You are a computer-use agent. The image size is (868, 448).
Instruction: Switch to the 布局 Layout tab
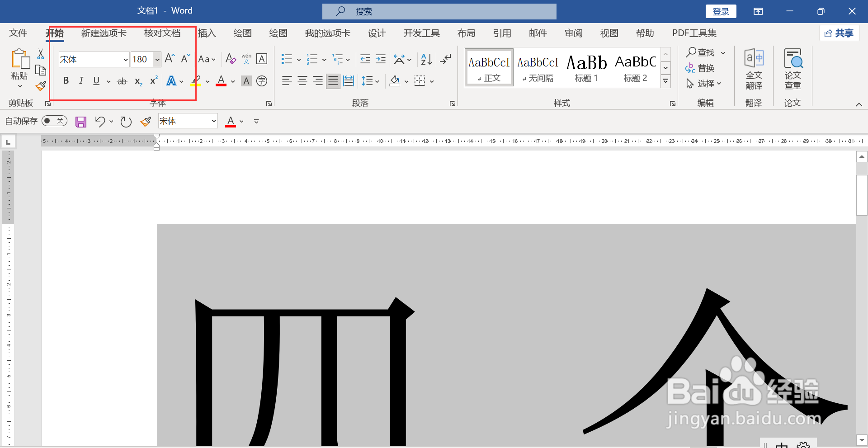pyautogui.click(x=466, y=33)
